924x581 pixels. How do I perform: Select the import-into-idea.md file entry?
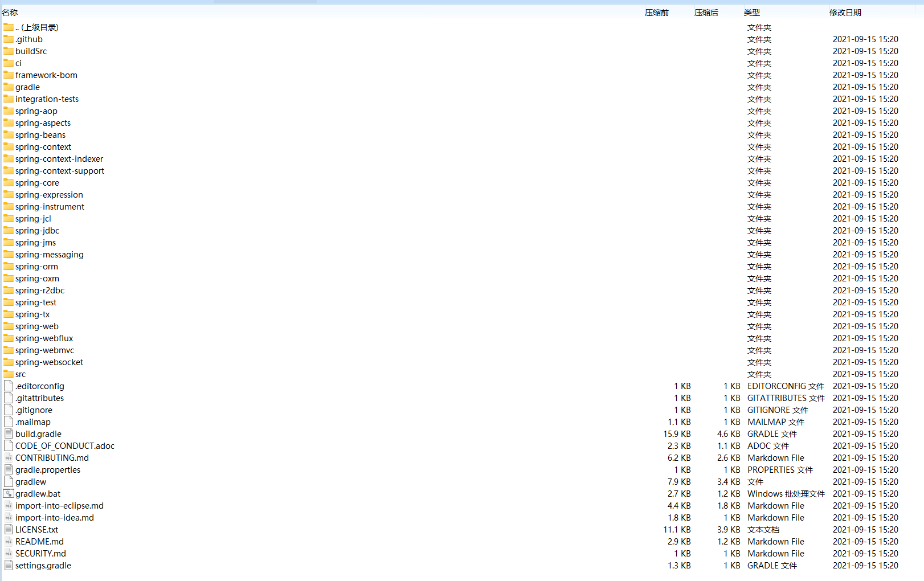[x=55, y=518]
